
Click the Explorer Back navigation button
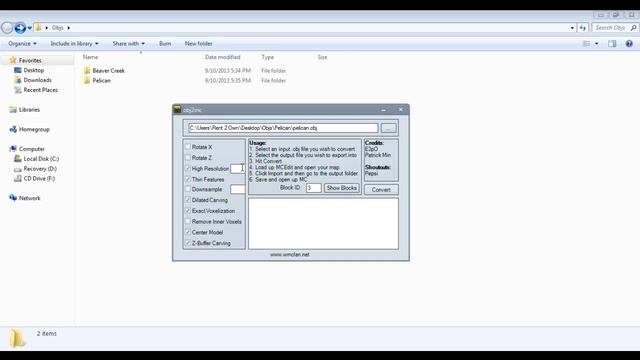tap(7, 28)
